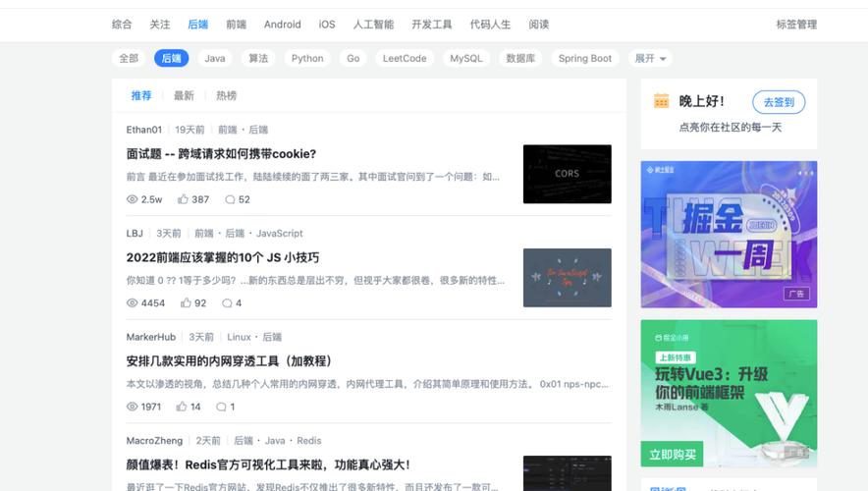This screenshot has height=491, width=868.
Task: Open 标签管理 link
Action: tap(796, 25)
